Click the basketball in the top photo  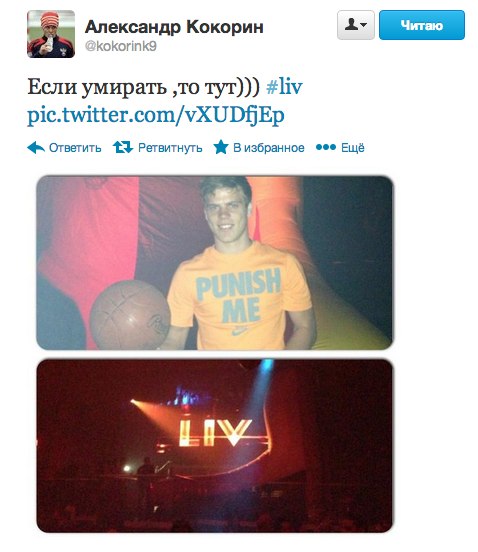130,314
